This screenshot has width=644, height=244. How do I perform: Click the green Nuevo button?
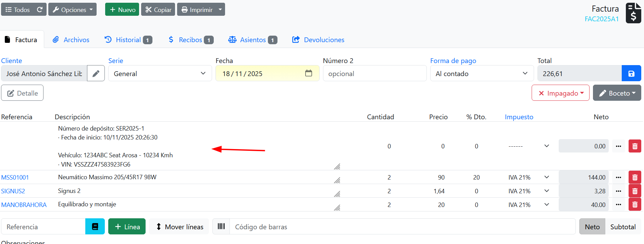(122, 10)
